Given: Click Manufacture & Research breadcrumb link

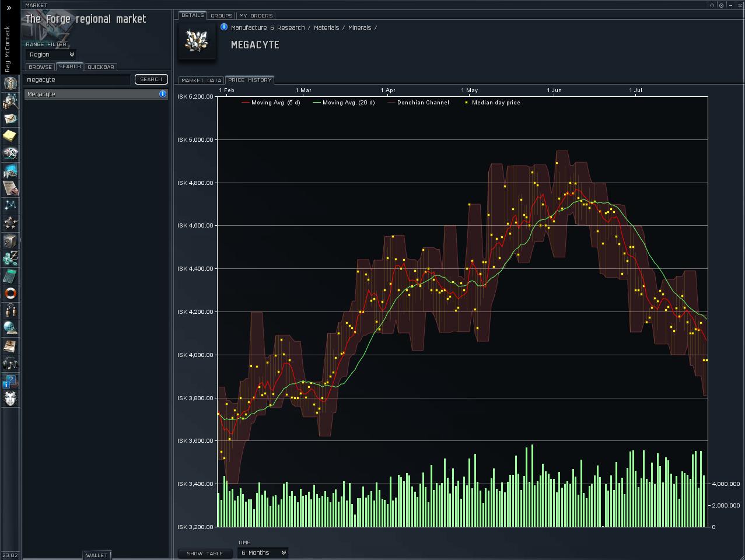Looking at the screenshot, I should pyautogui.click(x=268, y=27).
